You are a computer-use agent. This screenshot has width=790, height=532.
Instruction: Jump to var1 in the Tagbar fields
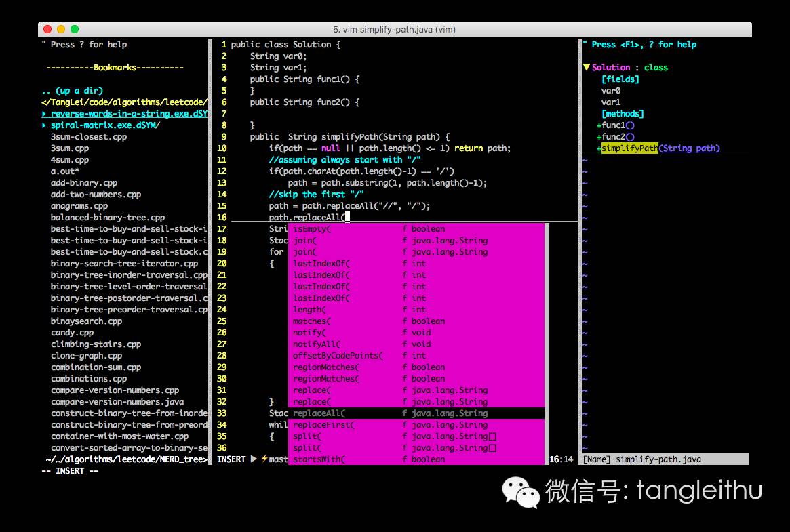[610, 102]
